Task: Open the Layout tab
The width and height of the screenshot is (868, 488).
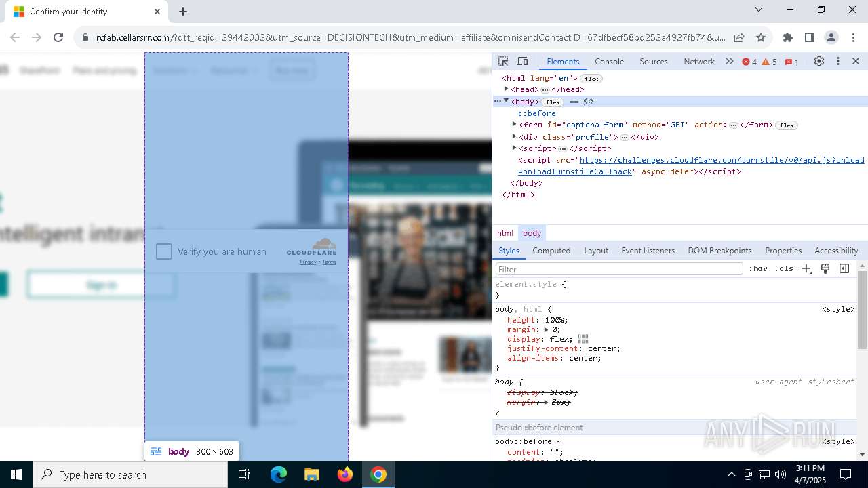Action: click(x=596, y=251)
